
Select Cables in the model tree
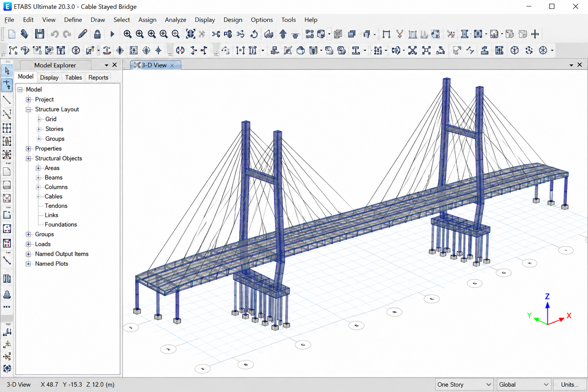(53, 196)
